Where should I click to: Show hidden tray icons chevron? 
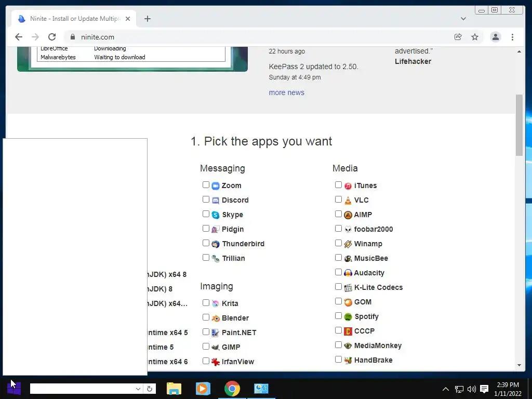[446, 389]
